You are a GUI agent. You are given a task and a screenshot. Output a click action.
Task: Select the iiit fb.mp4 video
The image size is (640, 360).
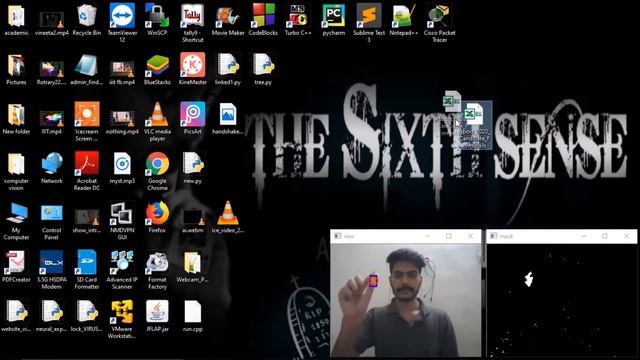click(x=122, y=71)
